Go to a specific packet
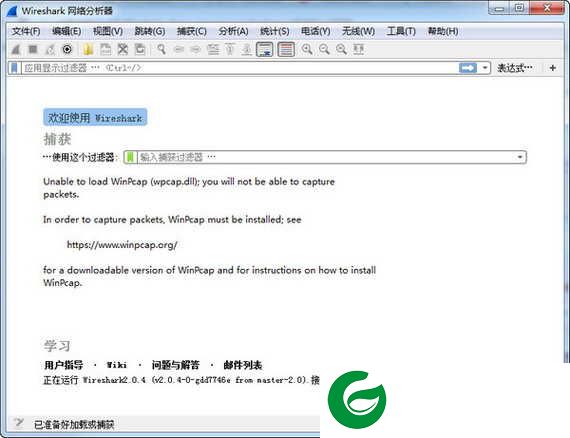Image resolution: width=570 pixels, height=438 pixels. pos(213,49)
